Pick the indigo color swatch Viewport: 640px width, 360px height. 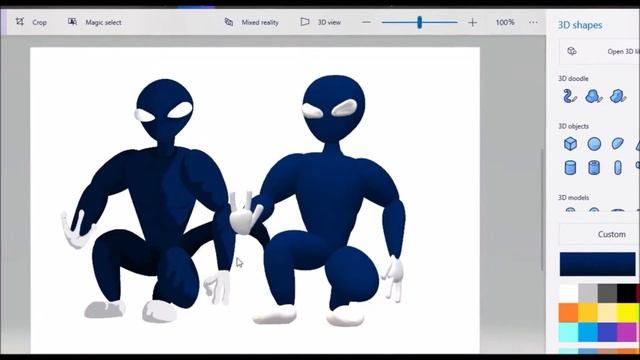coord(607,332)
